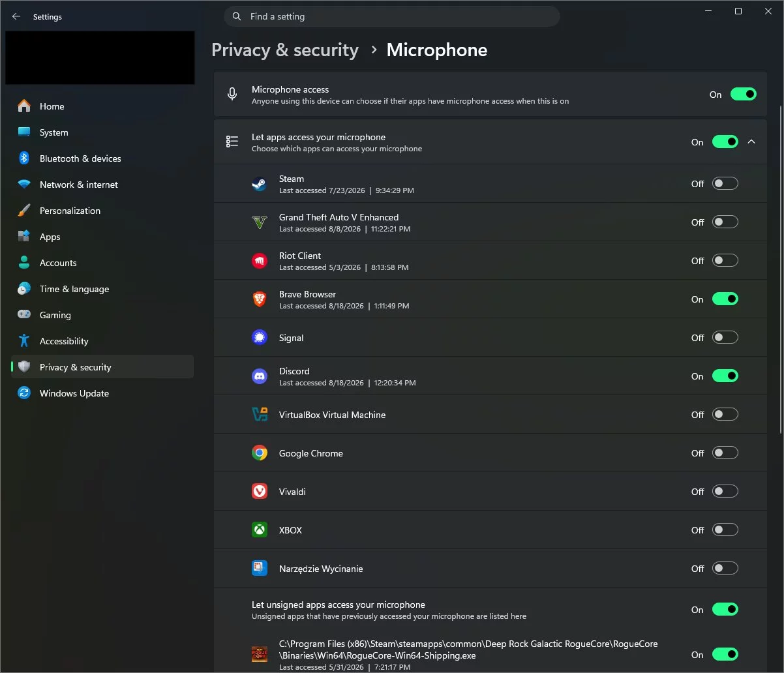Click the Accounts person icon
This screenshot has height=673, width=784.
pyautogui.click(x=24, y=263)
